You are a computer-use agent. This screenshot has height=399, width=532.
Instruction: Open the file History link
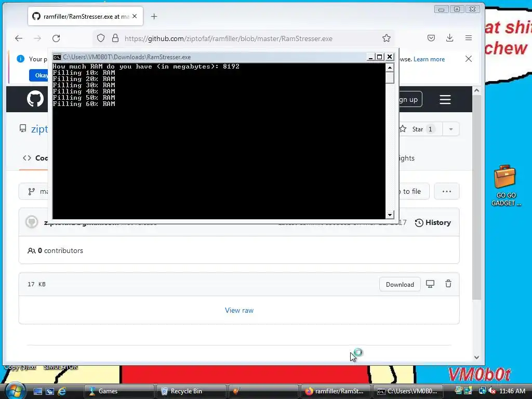[433, 222]
